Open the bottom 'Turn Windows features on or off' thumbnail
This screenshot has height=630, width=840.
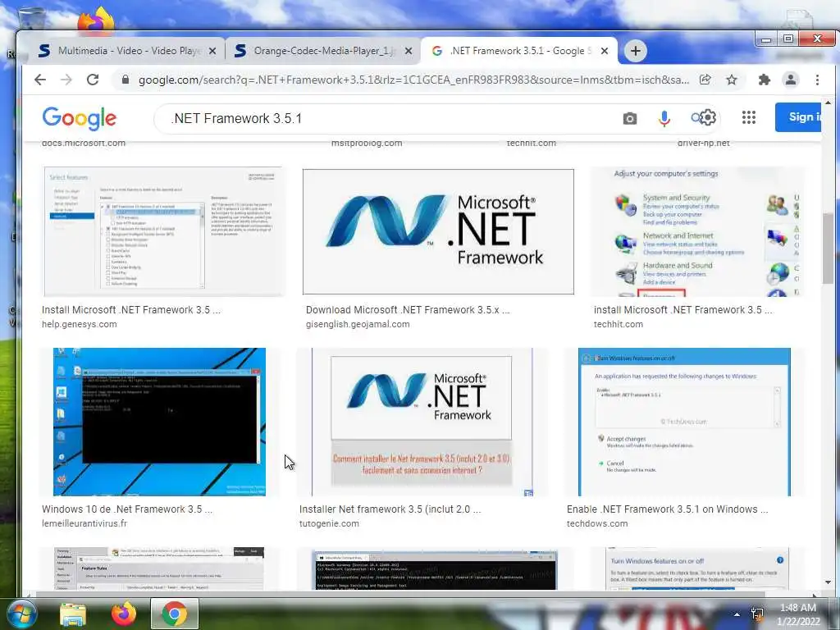point(697,569)
